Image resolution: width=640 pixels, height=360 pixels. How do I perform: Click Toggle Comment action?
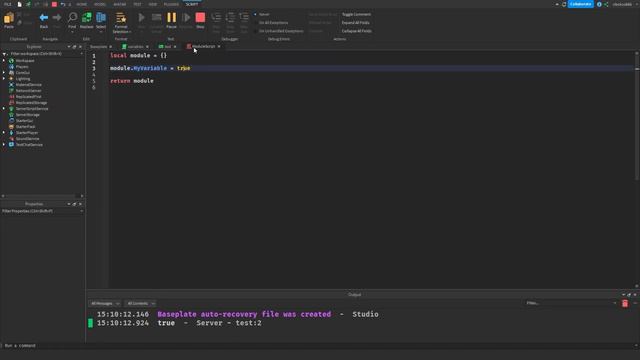tap(356, 14)
